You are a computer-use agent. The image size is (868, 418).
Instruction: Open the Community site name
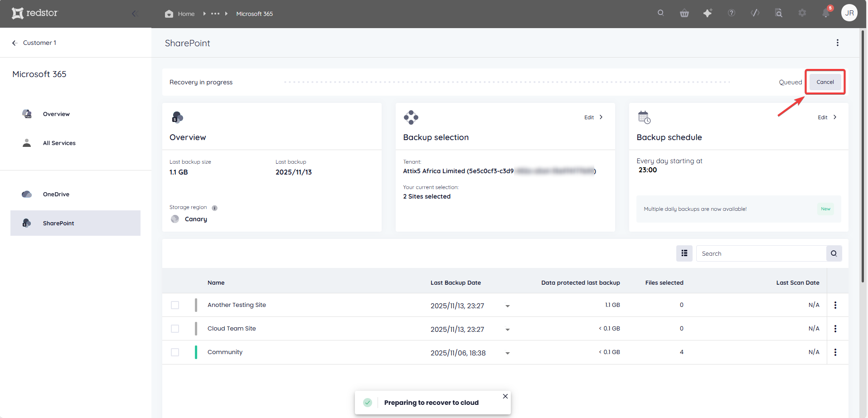pyautogui.click(x=225, y=352)
